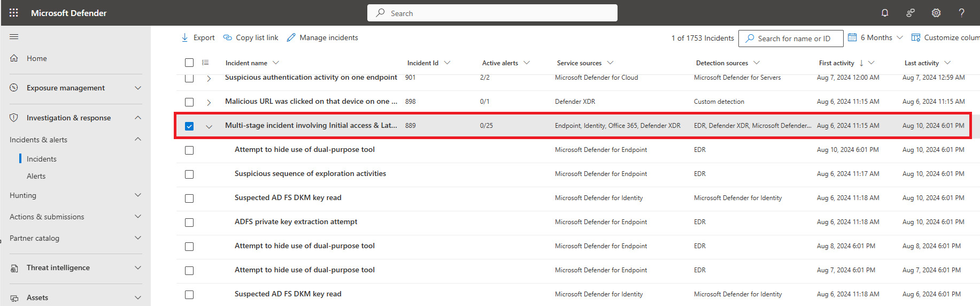This screenshot has height=306, width=980.
Task: Collapse the Multi-stage incident row
Action: click(x=209, y=126)
